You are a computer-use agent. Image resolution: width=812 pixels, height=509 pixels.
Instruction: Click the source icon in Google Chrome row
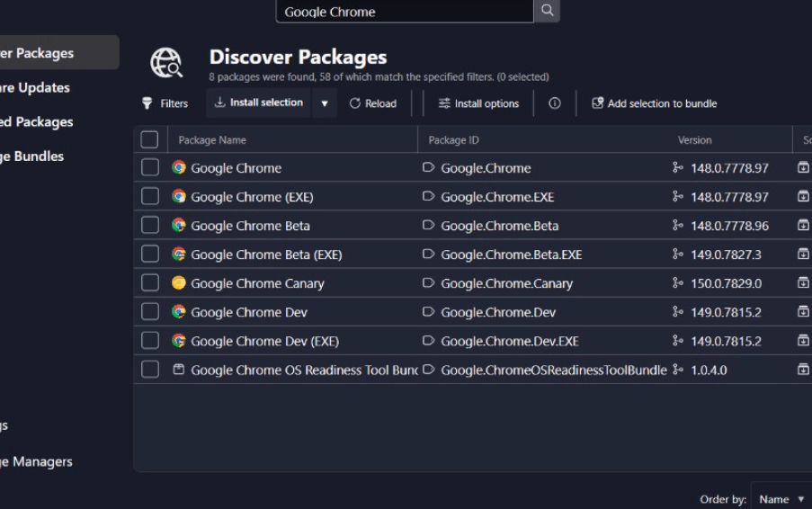pyautogui.click(x=803, y=167)
